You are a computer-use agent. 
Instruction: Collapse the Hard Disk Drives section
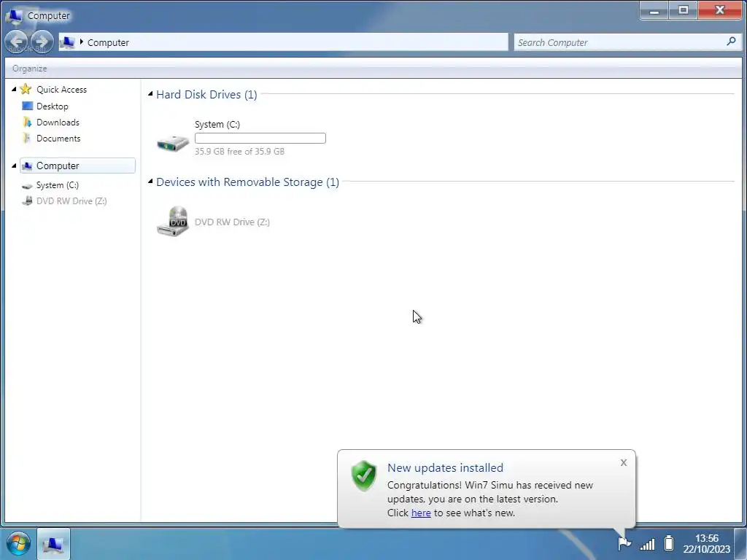click(150, 94)
